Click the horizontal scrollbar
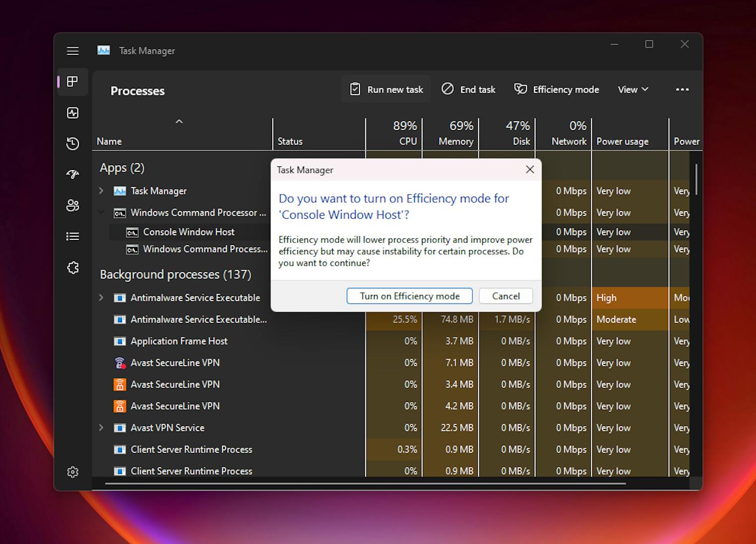 [365, 483]
